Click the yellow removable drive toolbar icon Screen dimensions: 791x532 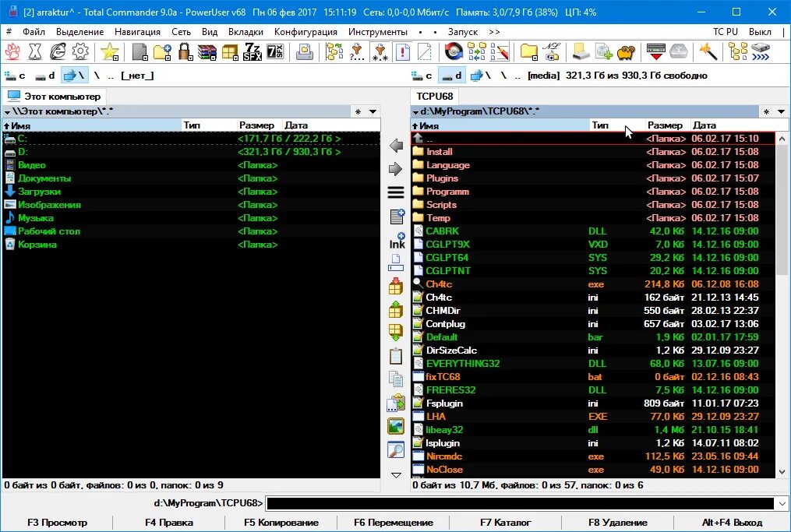[x=581, y=51]
